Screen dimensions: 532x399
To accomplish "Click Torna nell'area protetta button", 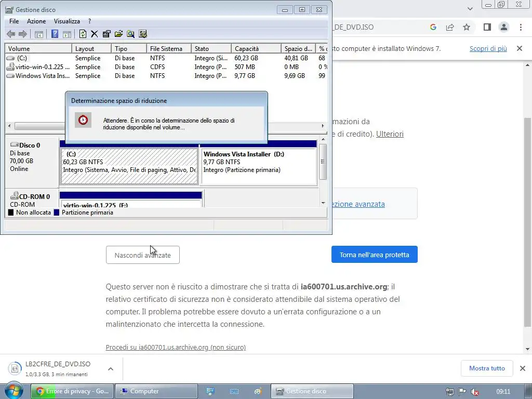I will 374,255.
